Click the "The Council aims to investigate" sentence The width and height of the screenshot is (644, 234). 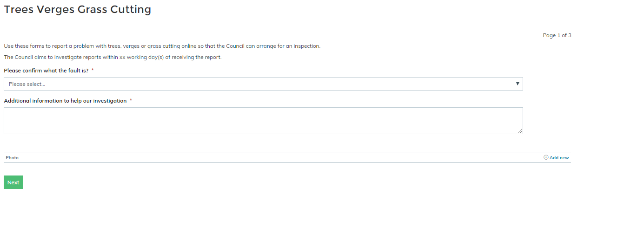coord(113,58)
